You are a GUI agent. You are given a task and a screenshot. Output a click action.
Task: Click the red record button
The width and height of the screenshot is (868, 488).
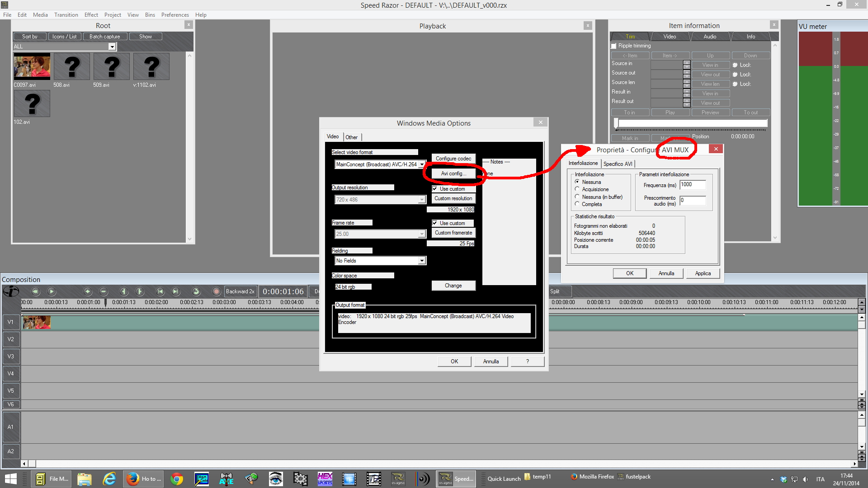tap(217, 291)
